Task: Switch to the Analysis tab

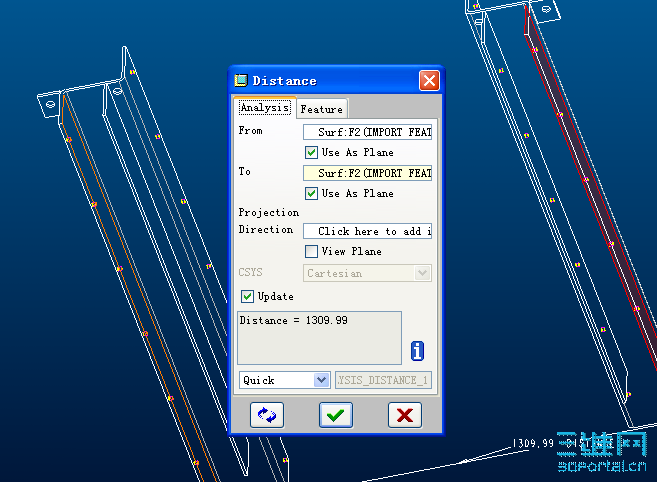Action: coord(265,108)
